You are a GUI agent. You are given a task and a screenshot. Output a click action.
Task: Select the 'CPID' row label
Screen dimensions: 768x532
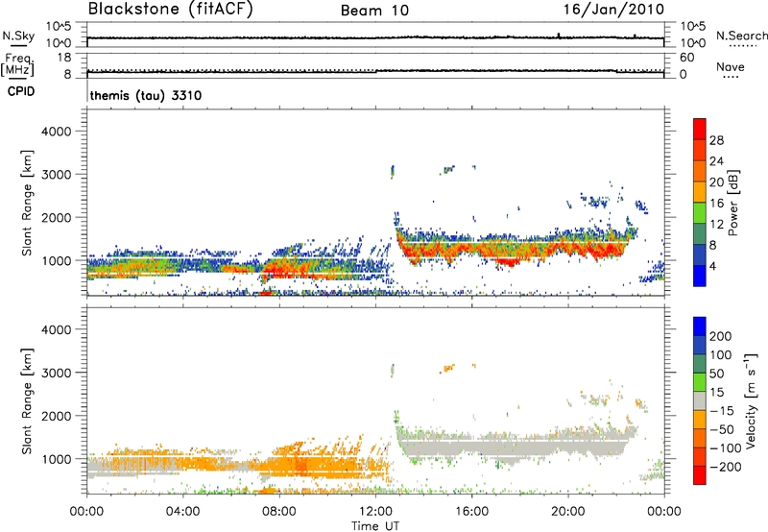21,91
